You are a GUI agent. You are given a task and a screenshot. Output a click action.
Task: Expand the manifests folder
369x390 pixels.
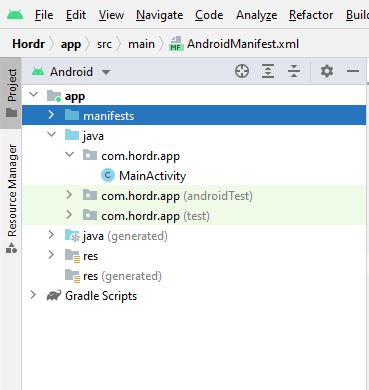coord(51,115)
